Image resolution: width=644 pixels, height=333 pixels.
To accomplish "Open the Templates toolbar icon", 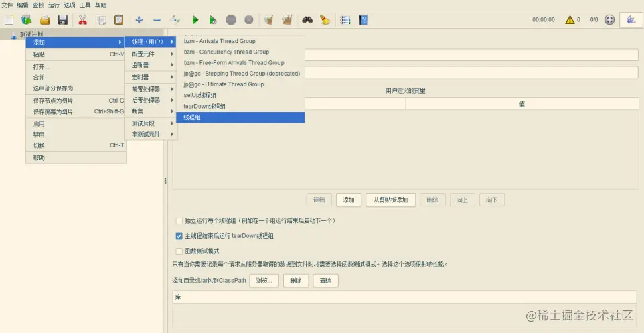I will tap(27, 19).
